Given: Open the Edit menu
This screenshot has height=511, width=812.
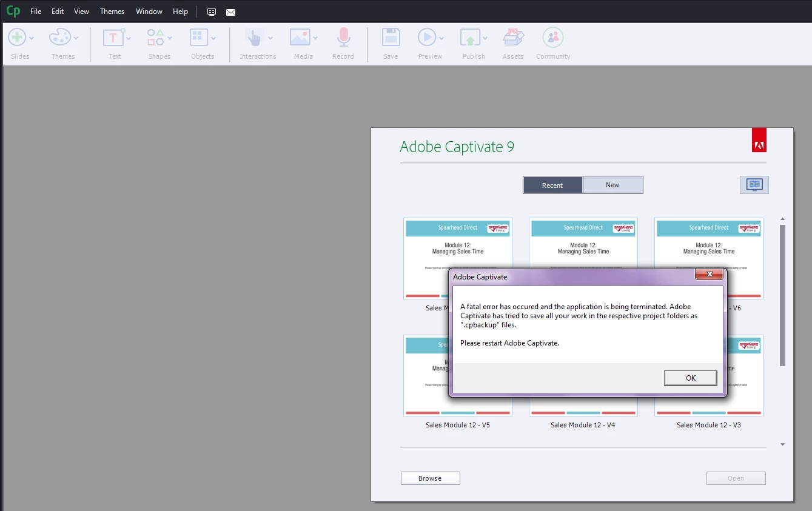Looking at the screenshot, I should pyautogui.click(x=58, y=12).
